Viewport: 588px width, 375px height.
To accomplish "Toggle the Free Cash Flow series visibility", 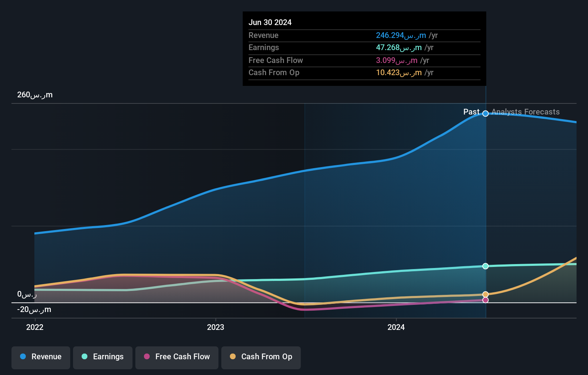I will click(x=177, y=357).
